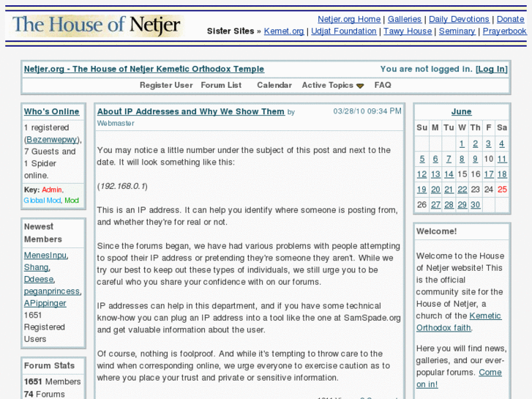
Task: Click the 1651 Members forum stat
Action: tap(52, 381)
